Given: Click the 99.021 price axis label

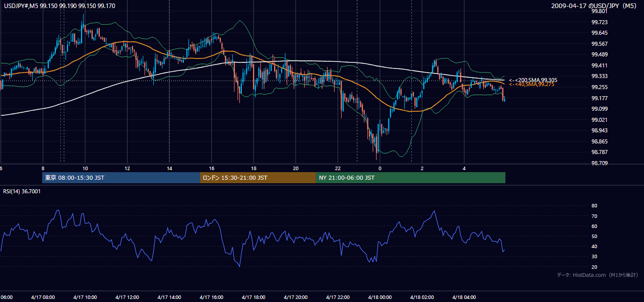Looking at the screenshot, I should pos(599,120).
